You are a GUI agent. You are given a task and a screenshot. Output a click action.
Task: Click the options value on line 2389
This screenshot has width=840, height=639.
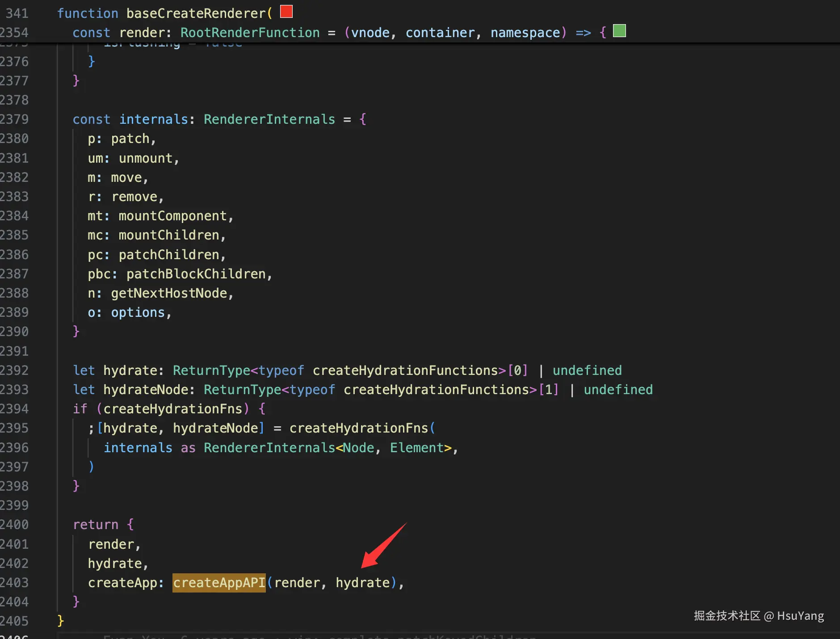click(138, 312)
